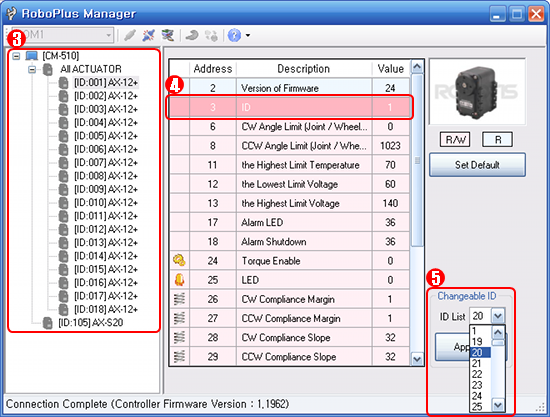Select [ID:105] AX-S20 sensor in tree

(x=90, y=323)
